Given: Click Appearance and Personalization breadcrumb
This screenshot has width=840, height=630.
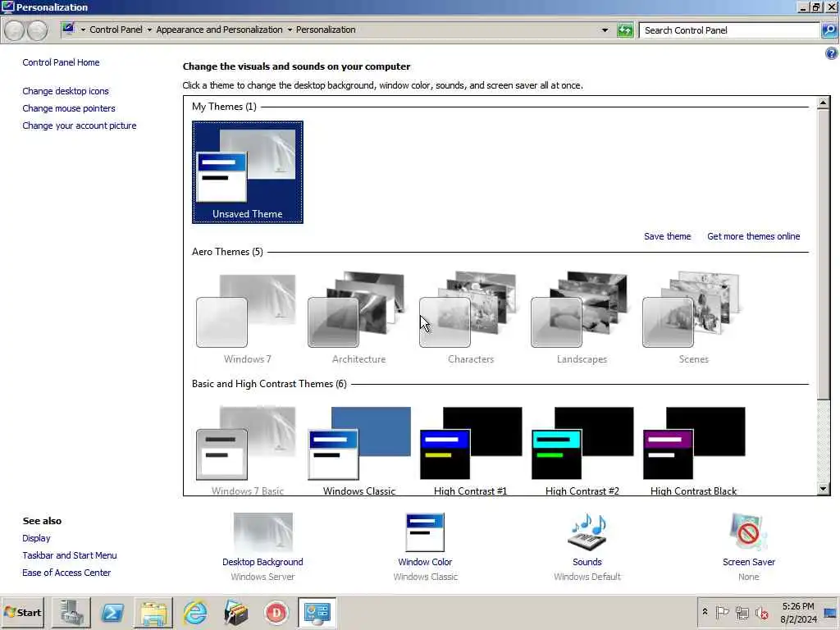Looking at the screenshot, I should pos(219,30).
